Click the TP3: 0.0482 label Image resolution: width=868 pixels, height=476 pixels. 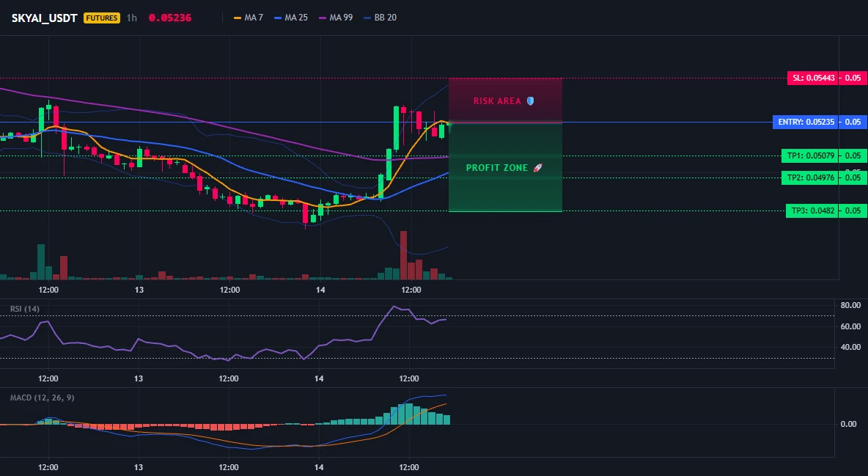point(812,210)
